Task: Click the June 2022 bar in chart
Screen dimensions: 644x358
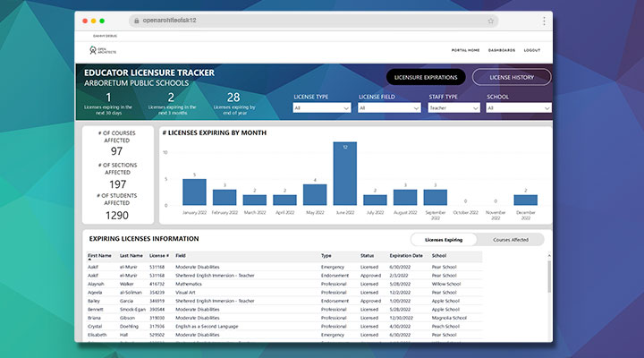Action: [345, 174]
